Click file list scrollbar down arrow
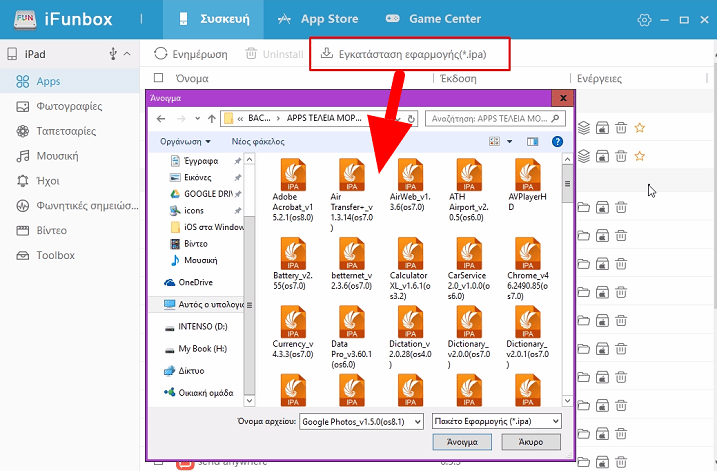The height and width of the screenshot is (471, 717). pos(567,401)
